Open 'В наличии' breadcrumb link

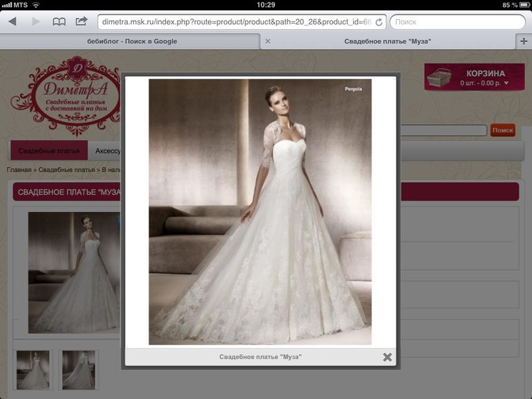point(111,170)
